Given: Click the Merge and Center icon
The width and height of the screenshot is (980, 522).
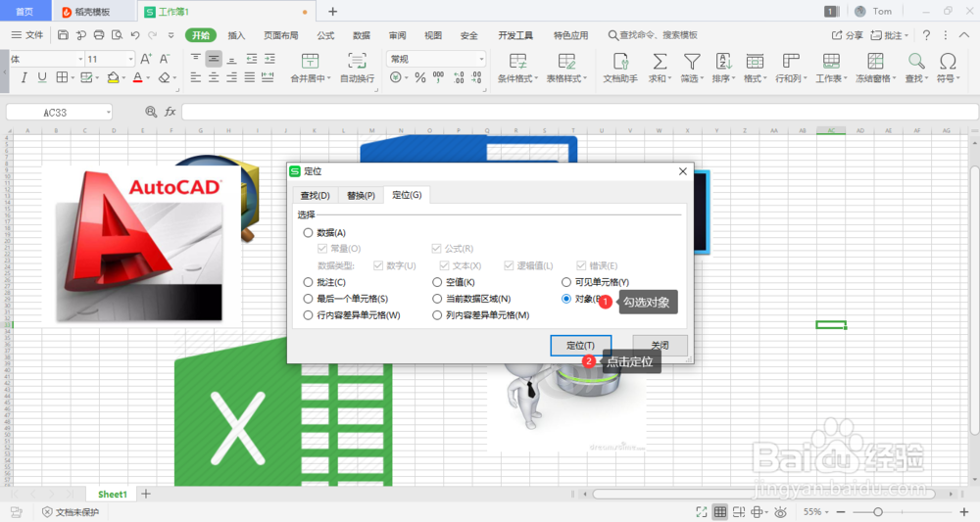Looking at the screenshot, I should point(310,61).
